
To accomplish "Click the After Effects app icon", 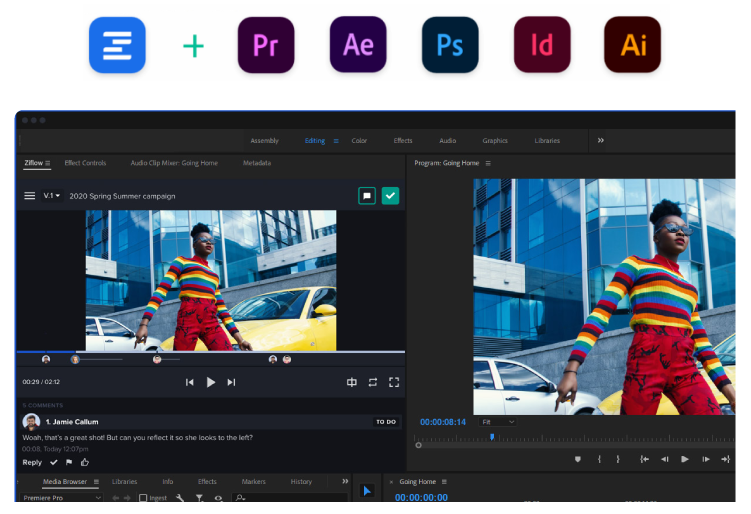I will (358, 45).
